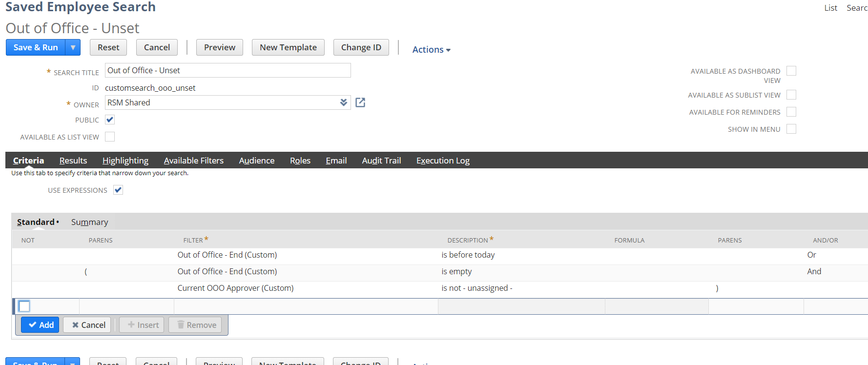
Task: Click inside the Search Title field
Action: (x=227, y=70)
